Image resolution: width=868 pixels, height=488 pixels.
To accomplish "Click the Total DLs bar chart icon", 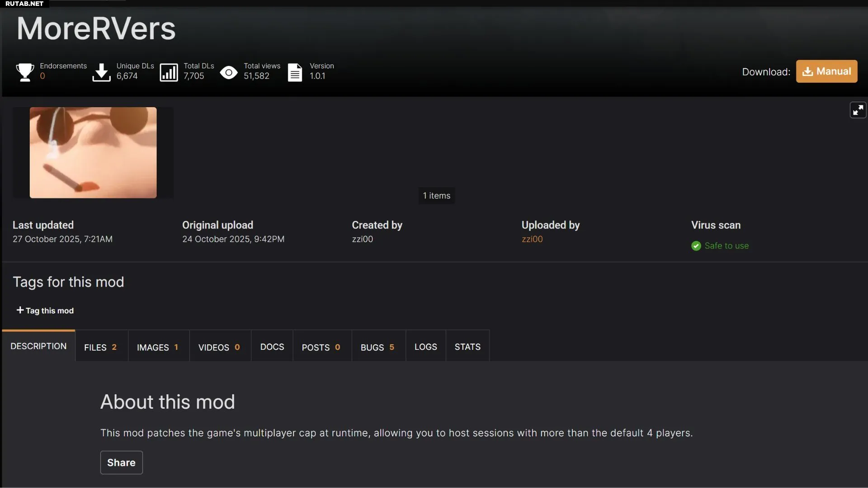I will point(169,72).
